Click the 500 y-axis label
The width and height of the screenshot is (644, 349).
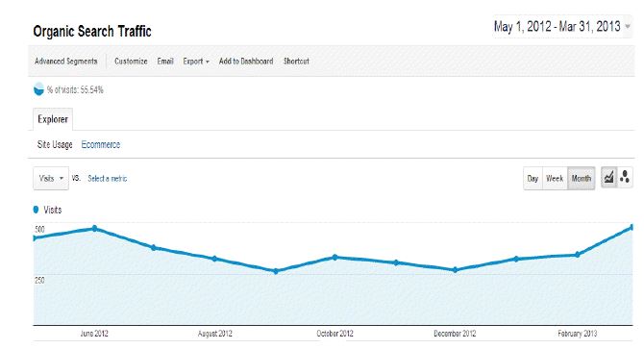click(x=39, y=229)
